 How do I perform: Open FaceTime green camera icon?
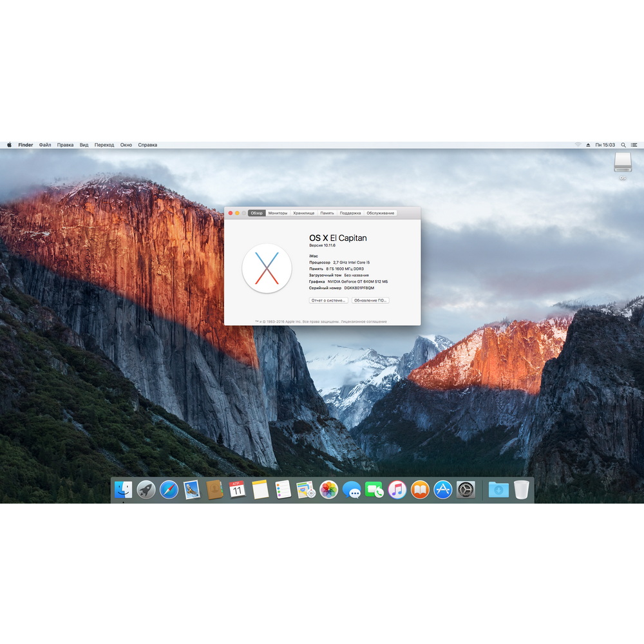click(x=374, y=489)
